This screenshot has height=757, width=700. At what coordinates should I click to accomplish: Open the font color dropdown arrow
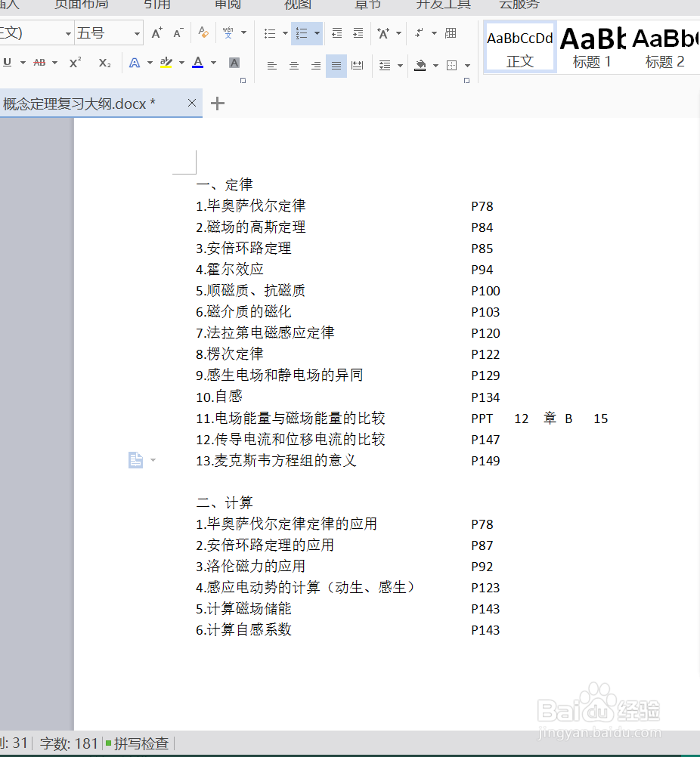tap(214, 63)
